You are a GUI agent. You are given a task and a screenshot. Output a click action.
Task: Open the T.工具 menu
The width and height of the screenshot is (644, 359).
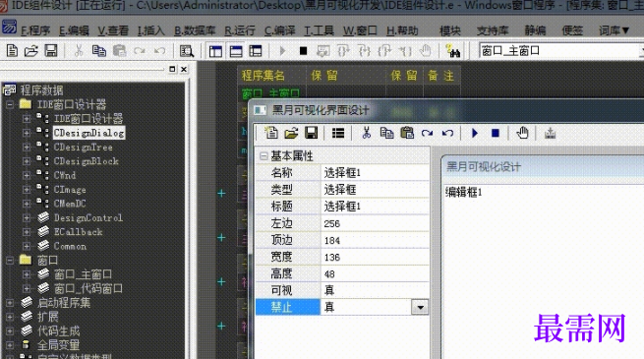click(x=319, y=30)
